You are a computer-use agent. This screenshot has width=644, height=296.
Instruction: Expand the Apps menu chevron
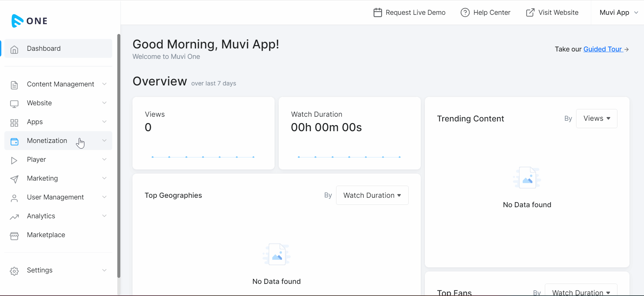click(x=104, y=121)
